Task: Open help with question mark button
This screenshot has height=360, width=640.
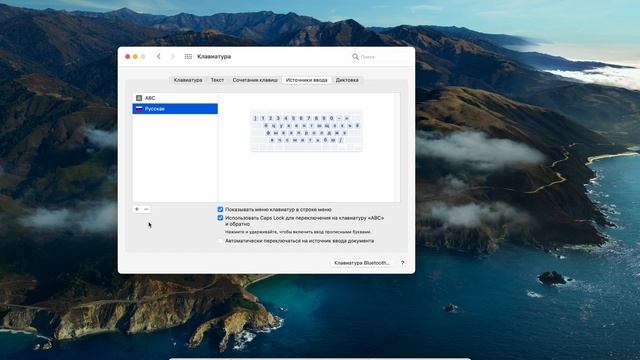Action: click(402, 263)
